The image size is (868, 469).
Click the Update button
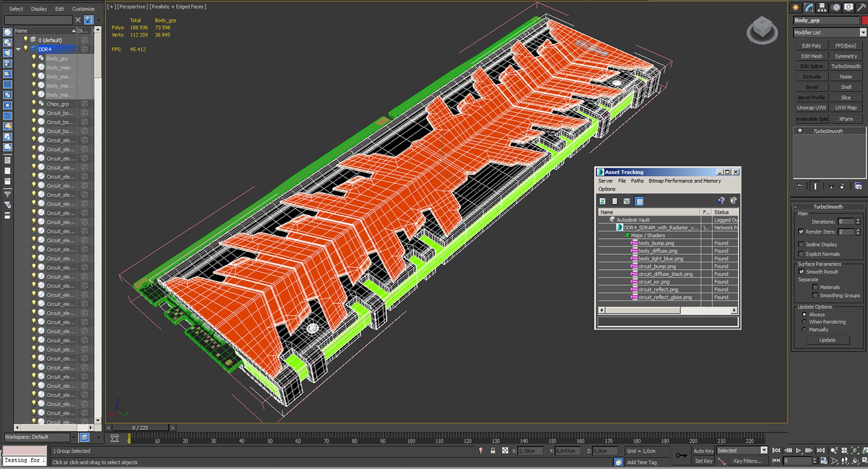pos(827,340)
